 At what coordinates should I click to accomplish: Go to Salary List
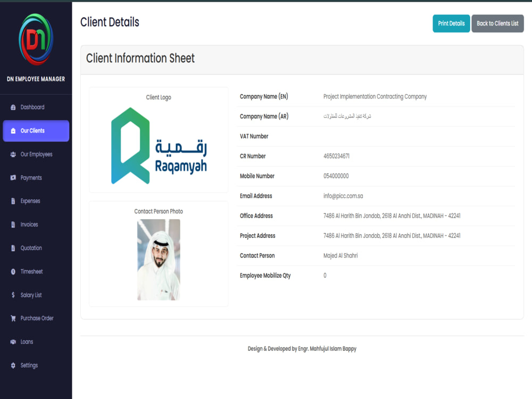[36, 295]
